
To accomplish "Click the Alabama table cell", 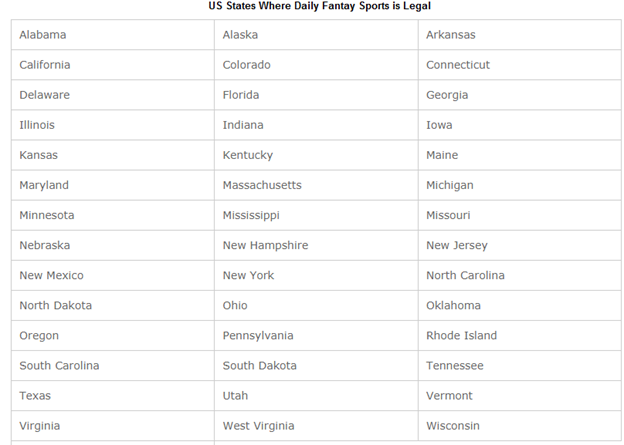I will [113, 35].
